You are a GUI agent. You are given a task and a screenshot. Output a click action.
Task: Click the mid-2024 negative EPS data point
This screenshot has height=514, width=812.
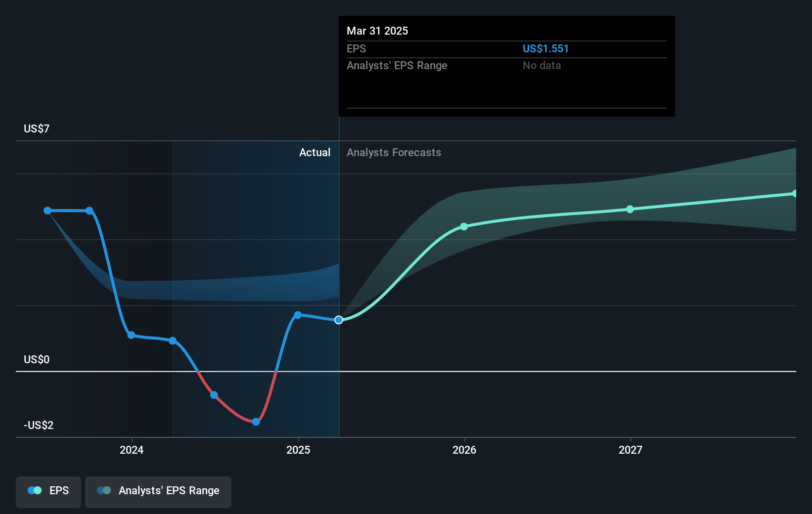214,395
